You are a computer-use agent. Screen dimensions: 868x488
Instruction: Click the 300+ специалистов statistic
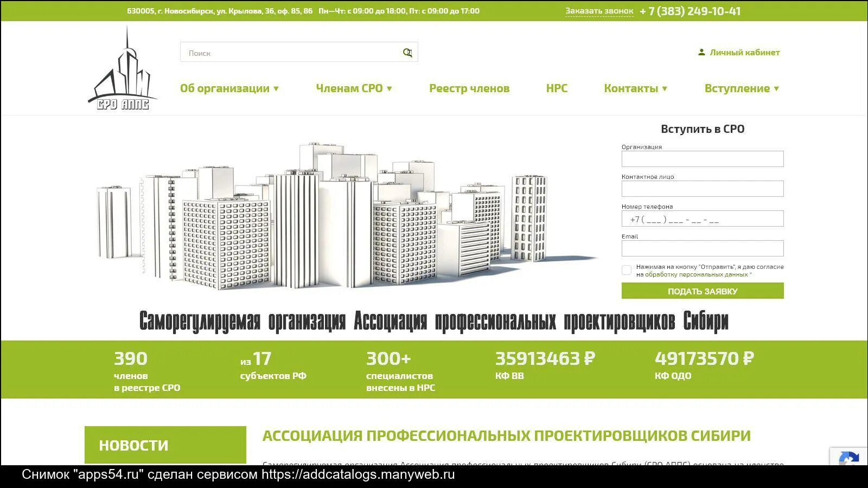400,372
